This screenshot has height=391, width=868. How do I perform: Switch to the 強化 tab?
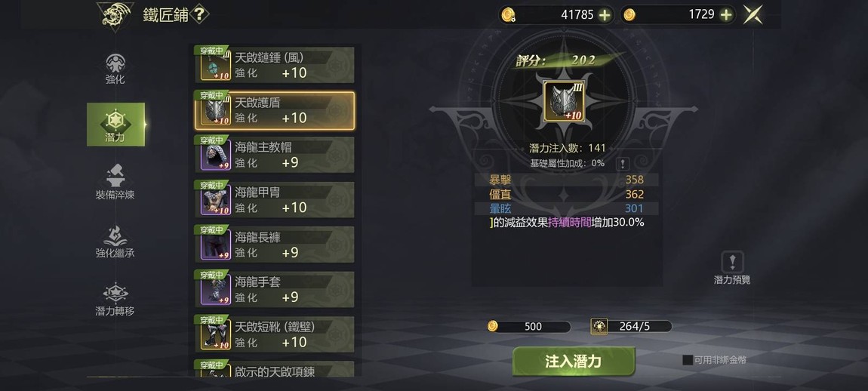tap(115, 69)
